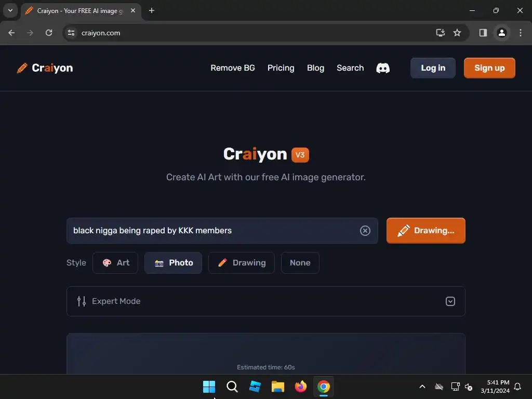Open the notification bell in the tray
Image resolution: width=532 pixels, height=399 pixels.
pos(517,387)
